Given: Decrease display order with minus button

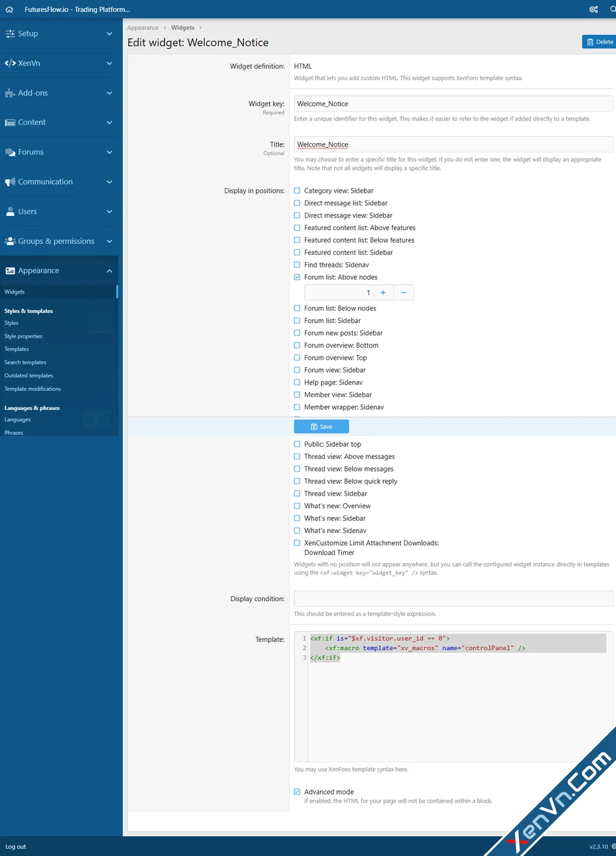Looking at the screenshot, I should [x=404, y=292].
